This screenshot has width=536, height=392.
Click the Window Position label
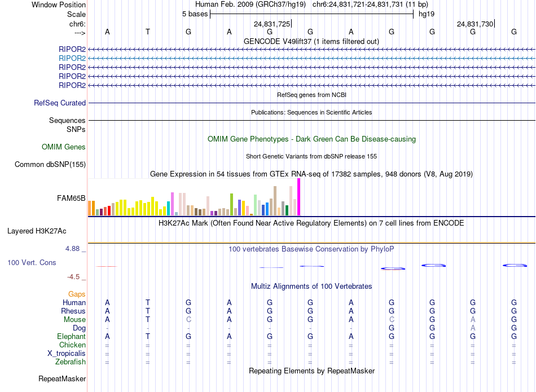click(59, 5)
